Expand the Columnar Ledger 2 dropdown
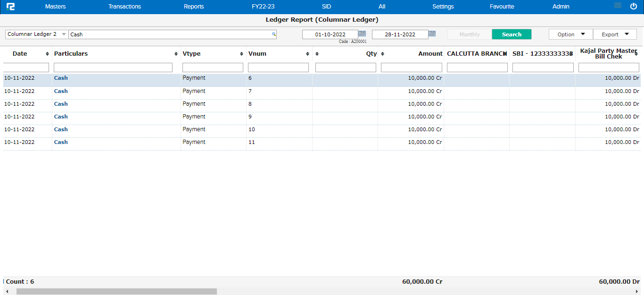The image size is (644, 295). (x=64, y=34)
